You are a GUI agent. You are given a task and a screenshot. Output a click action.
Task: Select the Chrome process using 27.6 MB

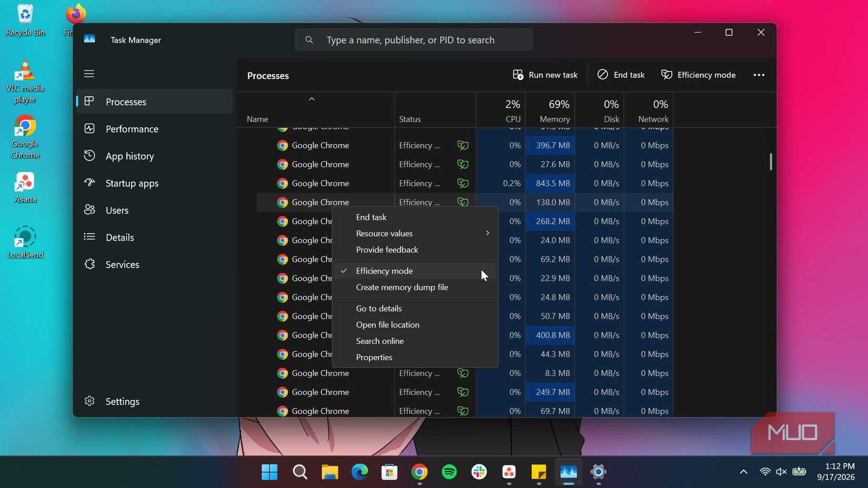[465, 164]
